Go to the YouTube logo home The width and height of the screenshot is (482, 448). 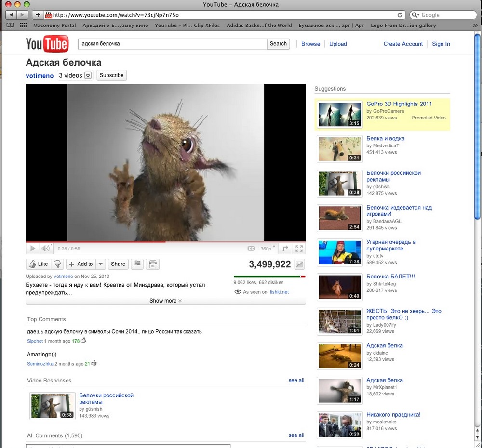click(x=47, y=44)
